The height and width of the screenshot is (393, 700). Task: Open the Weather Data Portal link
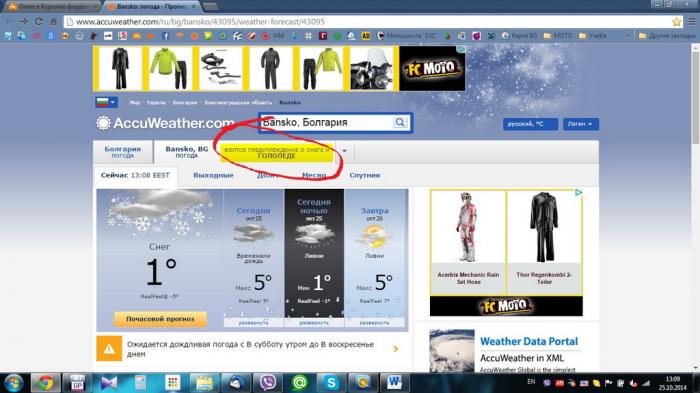point(529,341)
